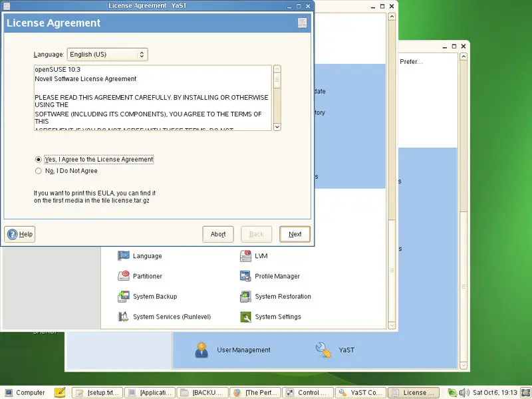The image size is (532, 399).
Task: Open the System Services (Runlevel) icon
Action: 124,317
